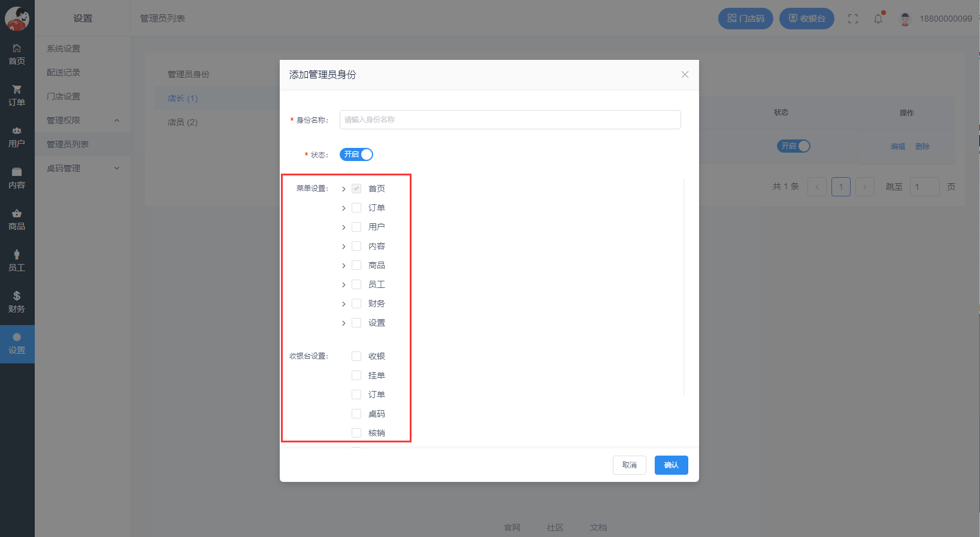Viewport: 980px width, 537px height.
Task: Open the 订单 cart sidebar icon
Action: tap(17, 95)
